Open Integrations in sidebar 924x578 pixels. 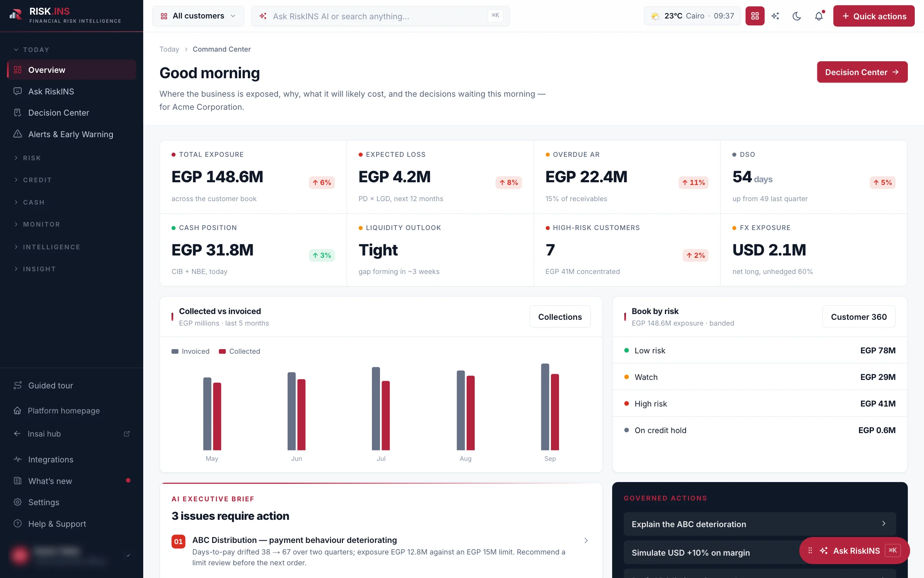[x=72, y=459]
